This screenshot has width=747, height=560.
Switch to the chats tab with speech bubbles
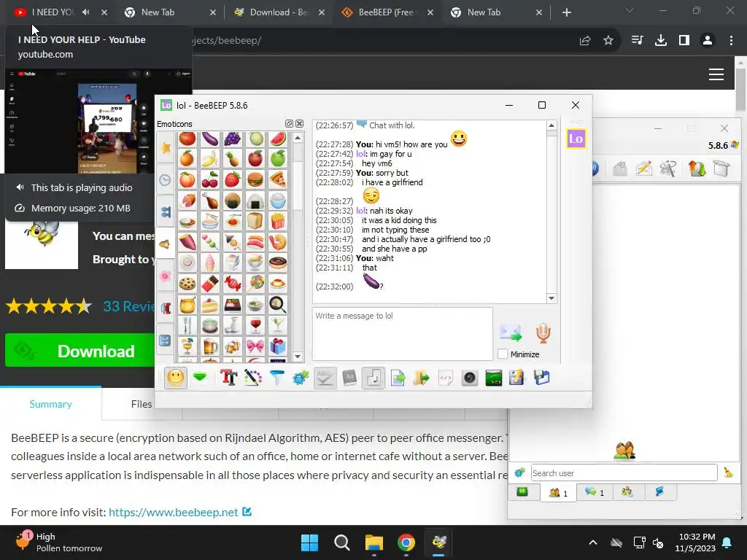(x=594, y=492)
